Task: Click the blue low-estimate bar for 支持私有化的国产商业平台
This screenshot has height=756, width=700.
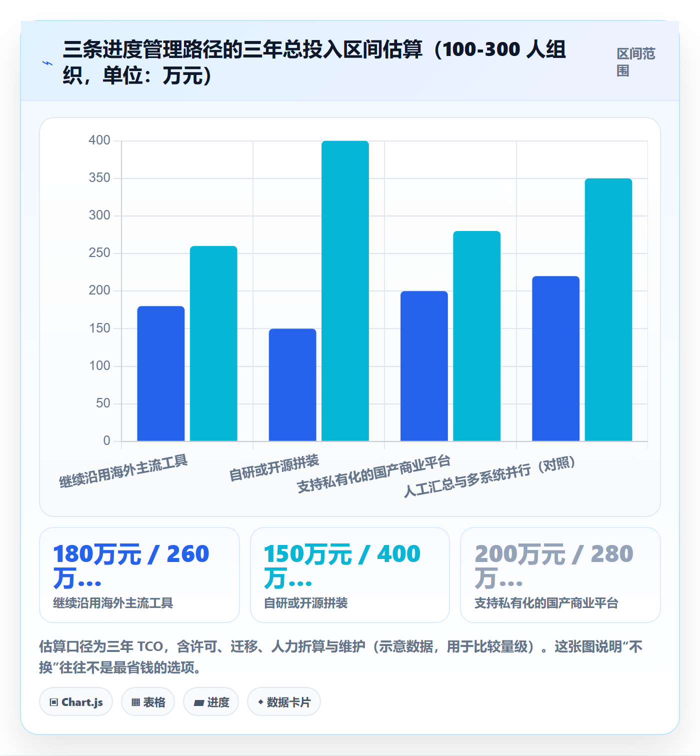Action: [x=424, y=366]
